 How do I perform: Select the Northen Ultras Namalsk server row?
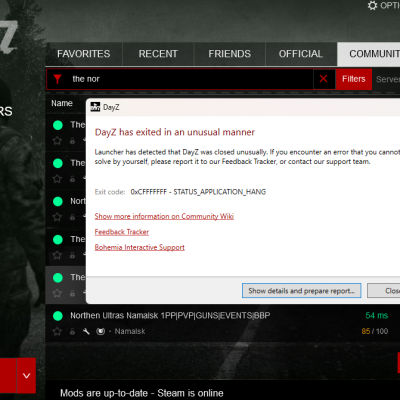(x=222, y=323)
